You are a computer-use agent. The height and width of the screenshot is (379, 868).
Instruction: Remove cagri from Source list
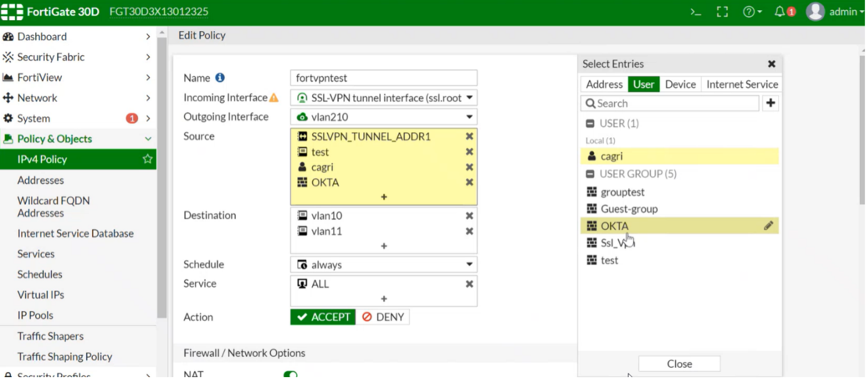point(469,167)
